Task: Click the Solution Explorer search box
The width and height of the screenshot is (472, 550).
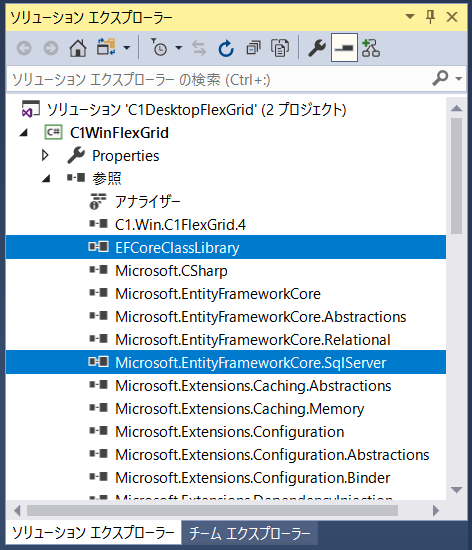Action: 217,80
